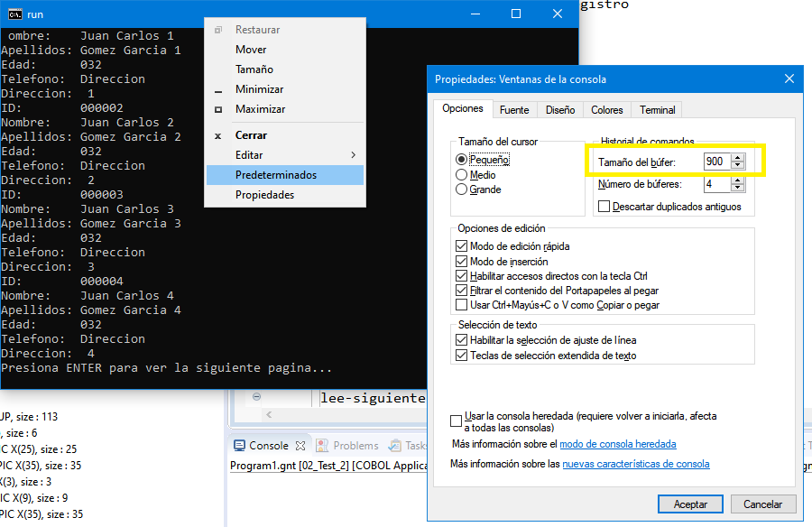This screenshot has width=812, height=527.
Task: Select the Grande cursor size option
Action: pyautogui.click(x=461, y=190)
